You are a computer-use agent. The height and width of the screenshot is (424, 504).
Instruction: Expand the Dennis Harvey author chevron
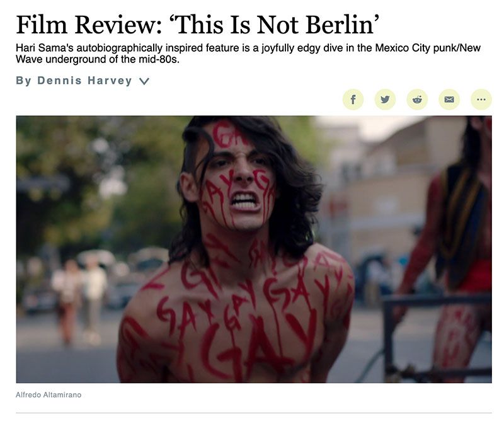click(144, 81)
